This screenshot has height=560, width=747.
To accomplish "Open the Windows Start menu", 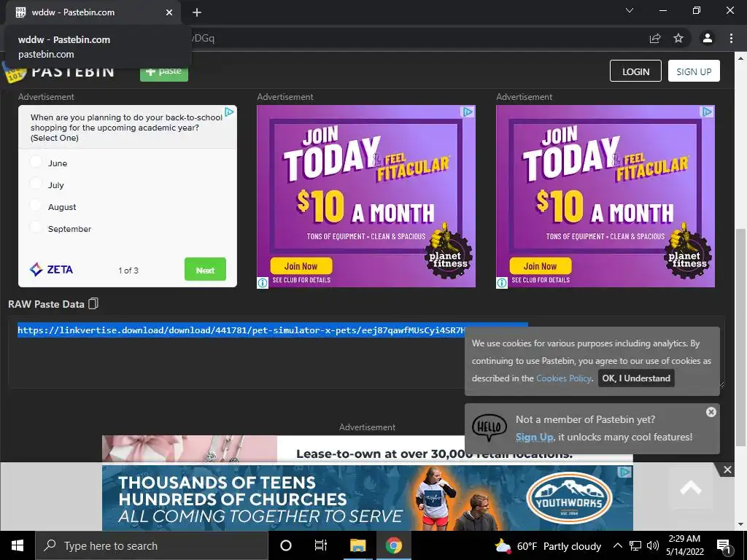I will click(x=18, y=545).
